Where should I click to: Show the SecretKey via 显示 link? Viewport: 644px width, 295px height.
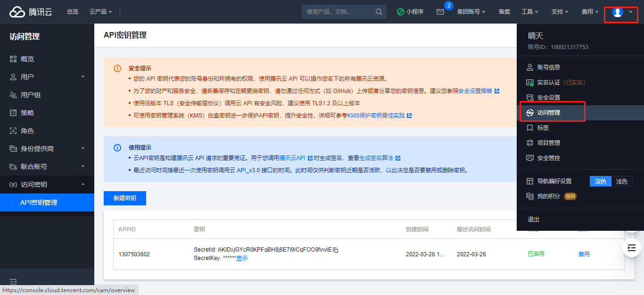[242, 258]
